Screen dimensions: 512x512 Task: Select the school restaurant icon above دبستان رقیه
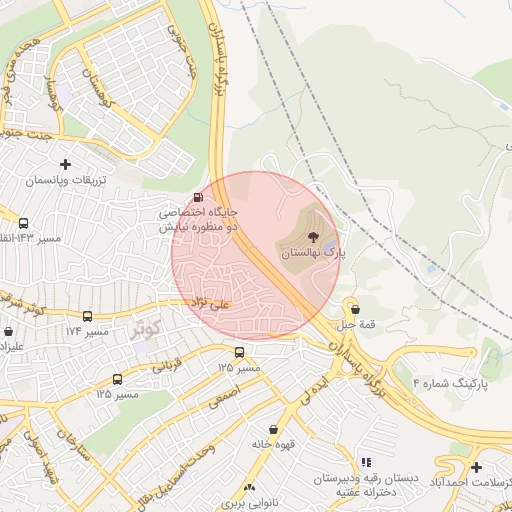click(x=366, y=462)
